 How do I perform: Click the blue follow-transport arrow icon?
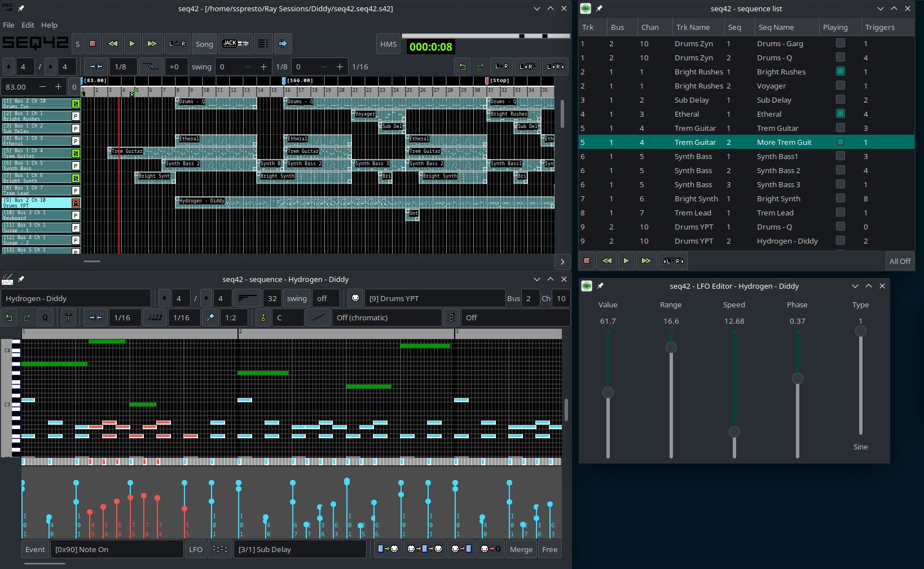pyautogui.click(x=283, y=43)
